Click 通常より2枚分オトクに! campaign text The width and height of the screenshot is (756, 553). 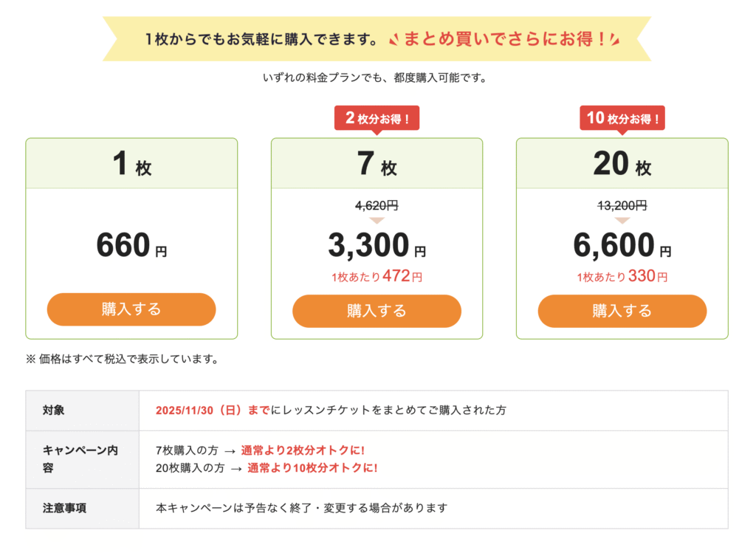(x=303, y=450)
